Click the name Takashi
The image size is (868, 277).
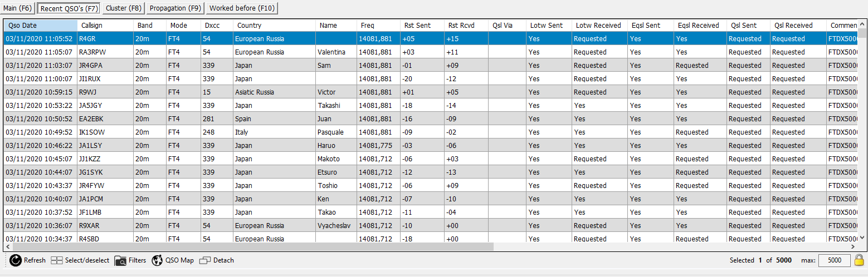329,106
